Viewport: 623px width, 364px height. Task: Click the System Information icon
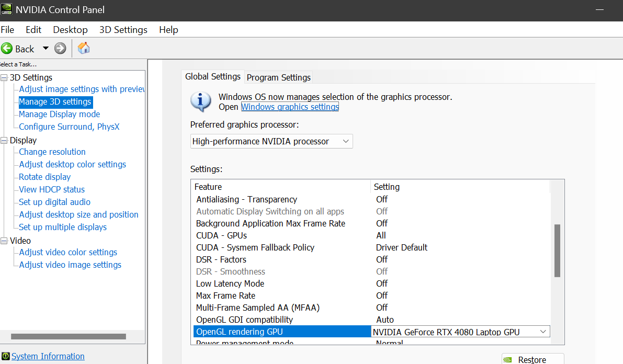[5, 356]
